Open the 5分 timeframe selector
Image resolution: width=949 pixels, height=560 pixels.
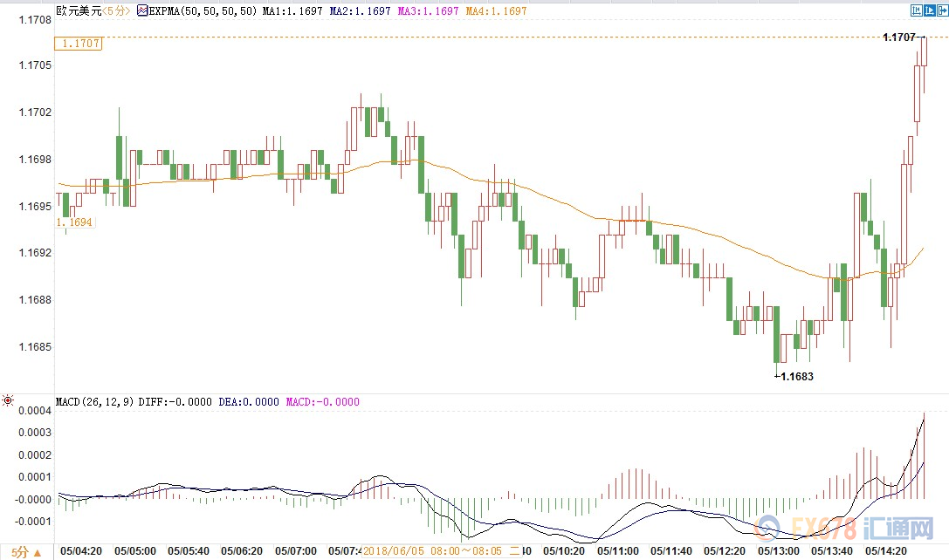(x=27, y=551)
